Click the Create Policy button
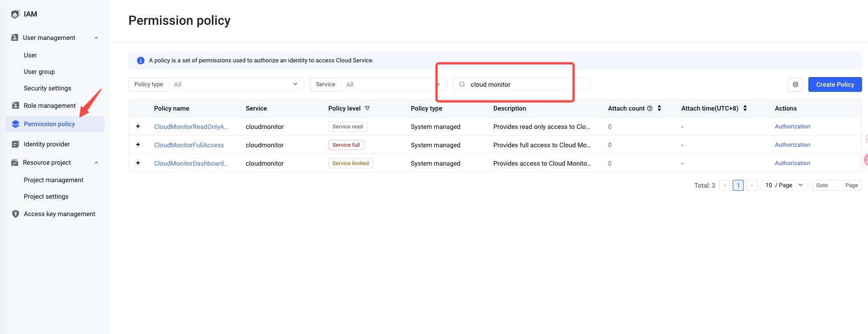Image resolution: width=868 pixels, height=334 pixels. 835,84
